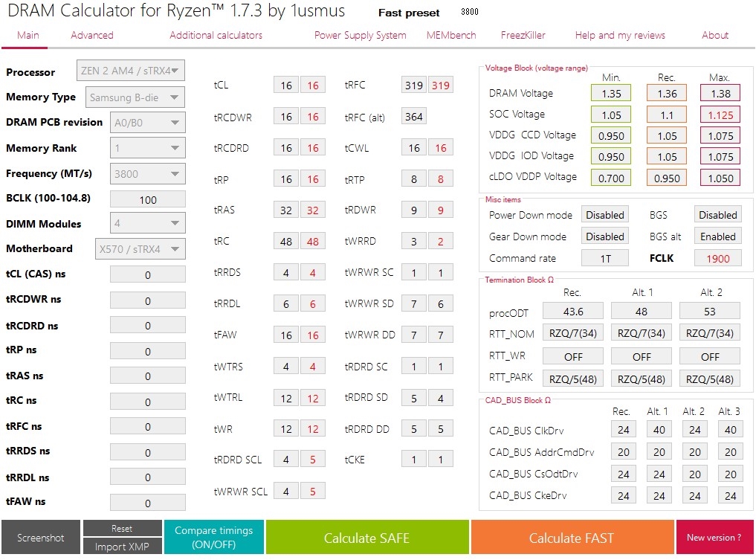Click the black tRAS value 32
The image size is (756, 560).
tap(286, 210)
